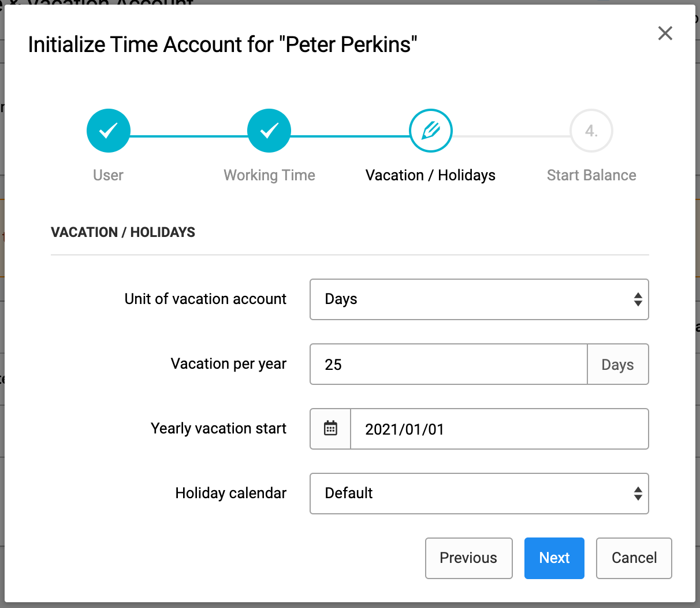
Task: Go back with the Previous button
Action: point(469,558)
